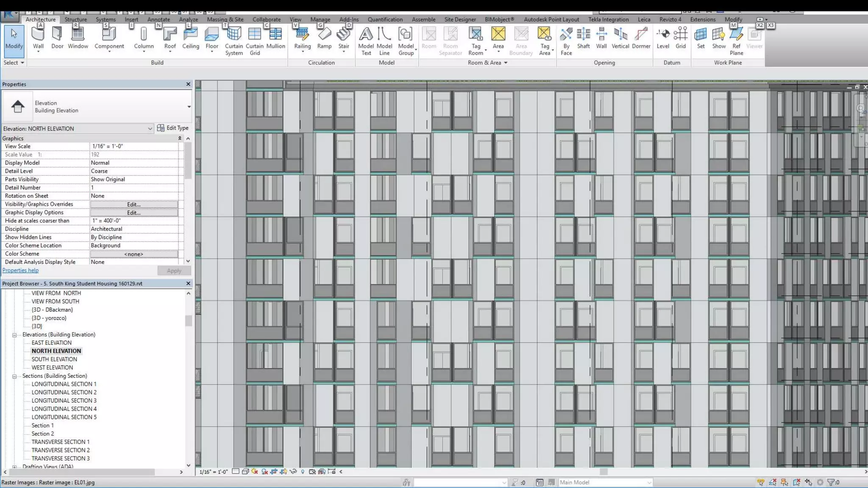Screen dimensions: 868x488
Task: Open SOUTH ELEVATION in Project Browser
Action: click(54, 359)
